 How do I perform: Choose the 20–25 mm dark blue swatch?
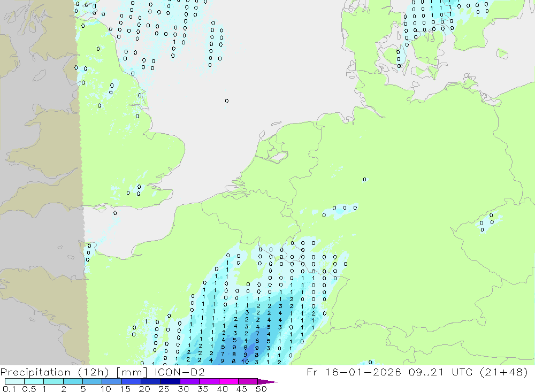click(x=150, y=381)
